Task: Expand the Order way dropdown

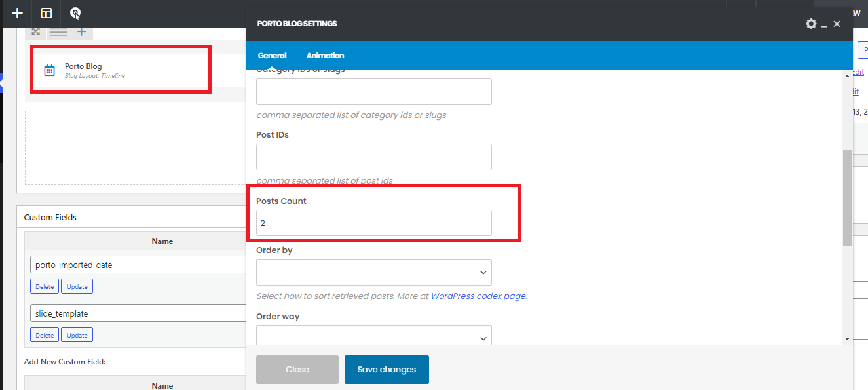Action: pyautogui.click(x=374, y=336)
